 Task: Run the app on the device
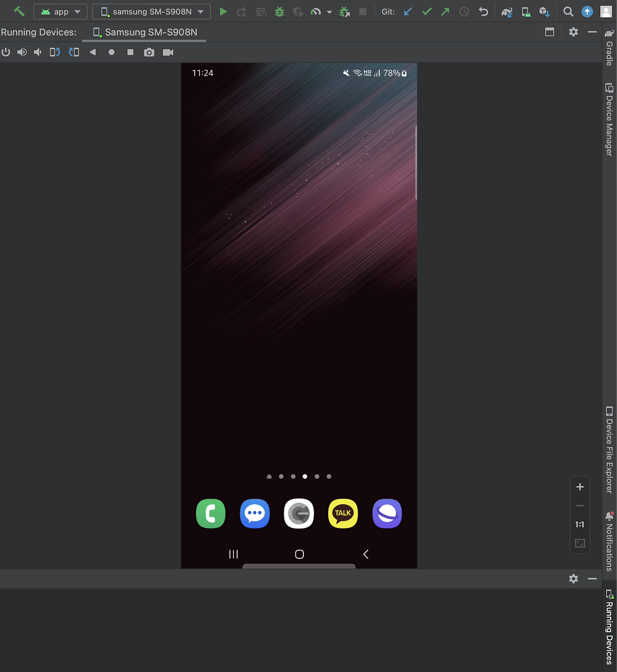(x=223, y=12)
